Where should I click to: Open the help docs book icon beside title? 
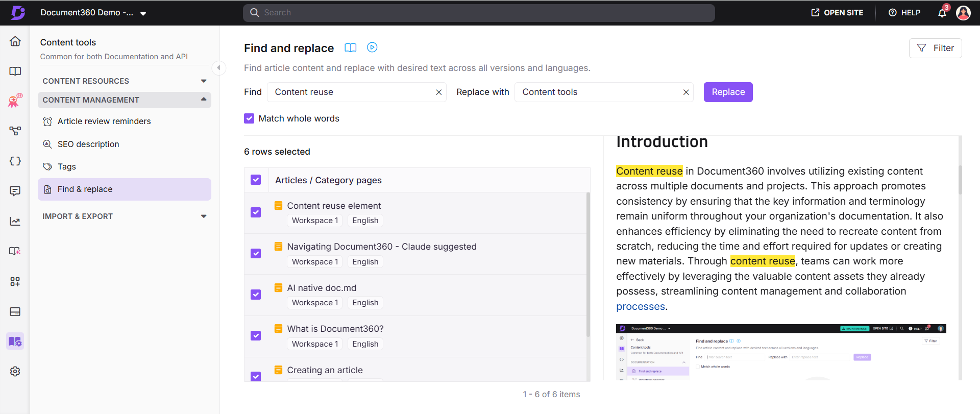(x=350, y=47)
